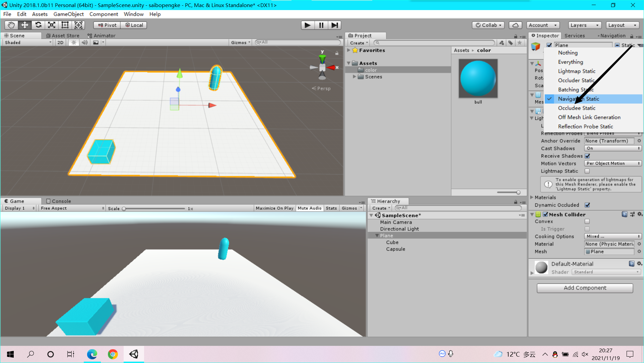Viewport: 644px width, 363px height.
Task: Open Unity from the taskbar
Action: coord(134,354)
